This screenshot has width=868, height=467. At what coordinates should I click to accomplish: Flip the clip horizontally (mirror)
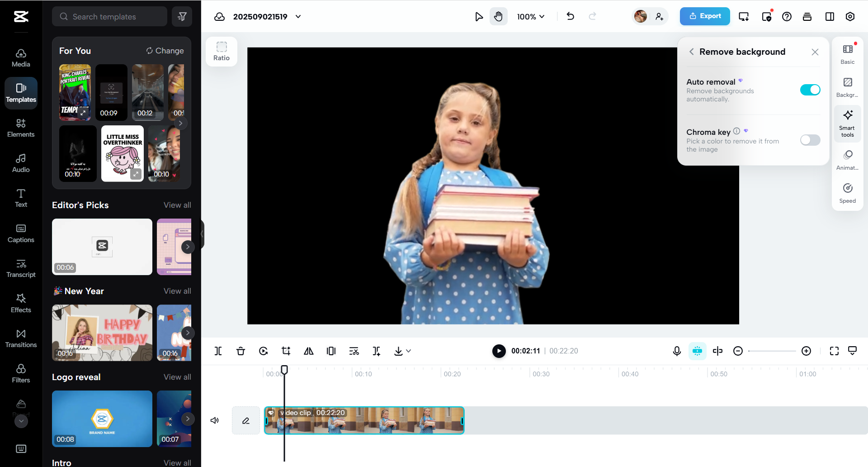tap(309, 351)
